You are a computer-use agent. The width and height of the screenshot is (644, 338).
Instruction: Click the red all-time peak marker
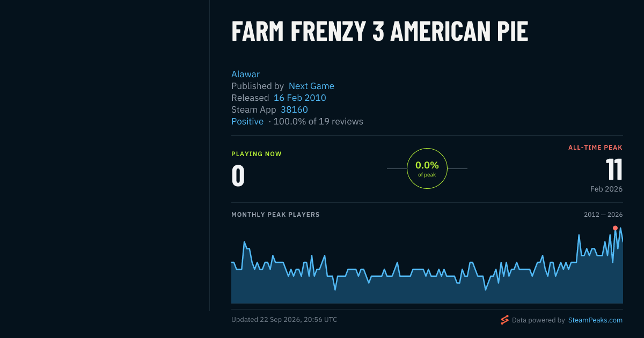(615, 228)
